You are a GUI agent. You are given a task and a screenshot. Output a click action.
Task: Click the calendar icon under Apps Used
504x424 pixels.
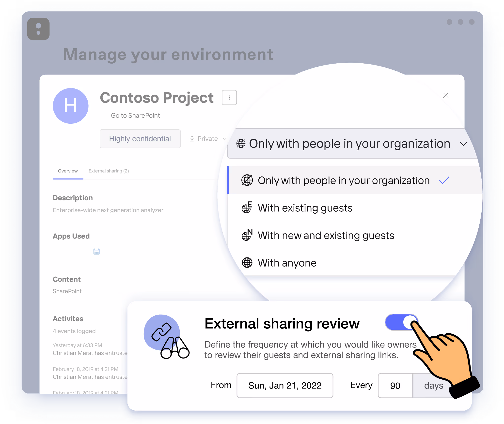(x=96, y=252)
